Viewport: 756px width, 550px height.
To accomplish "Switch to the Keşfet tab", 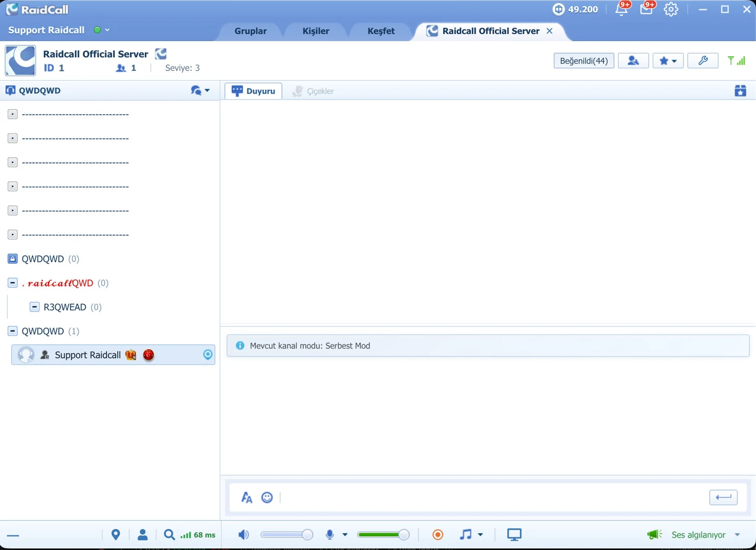I will click(381, 31).
